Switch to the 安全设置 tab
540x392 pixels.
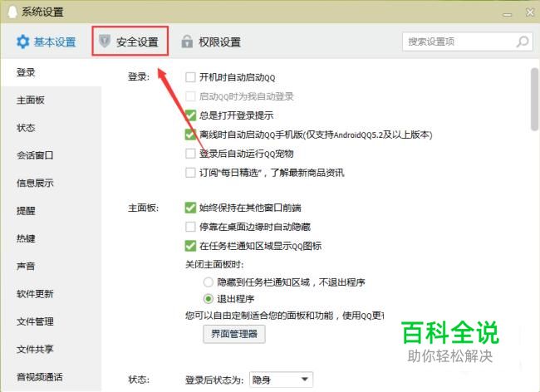(x=130, y=41)
